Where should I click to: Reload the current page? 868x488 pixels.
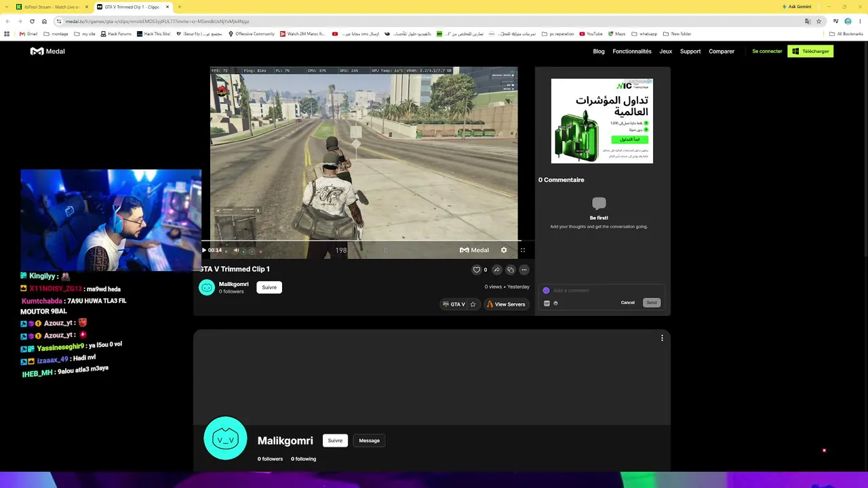pos(32,21)
